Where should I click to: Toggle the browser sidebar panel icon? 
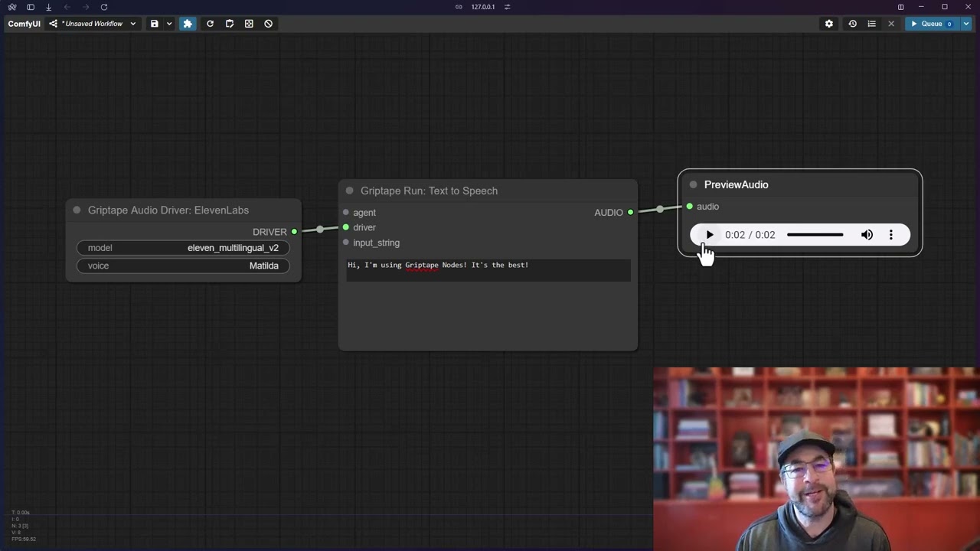point(31,7)
